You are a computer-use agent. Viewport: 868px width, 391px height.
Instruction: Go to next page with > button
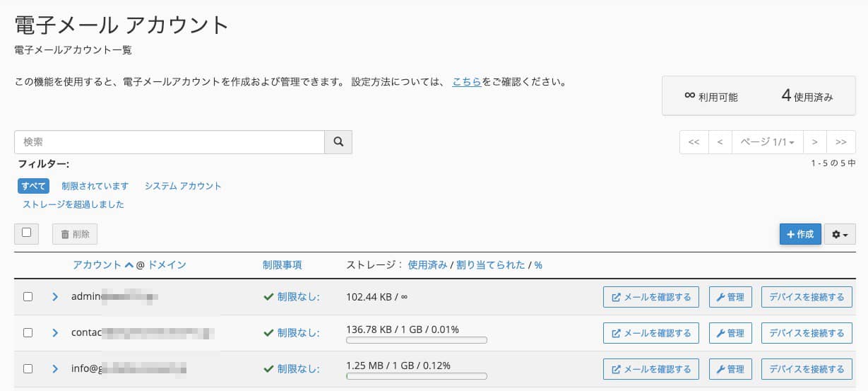point(814,142)
